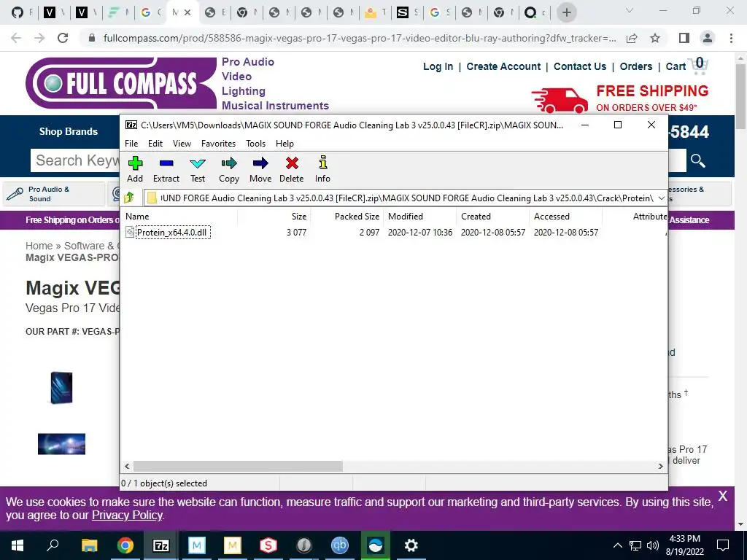Sort by the Name column header
This screenshot has width=747, height=560.
click(x=179, y=216)
